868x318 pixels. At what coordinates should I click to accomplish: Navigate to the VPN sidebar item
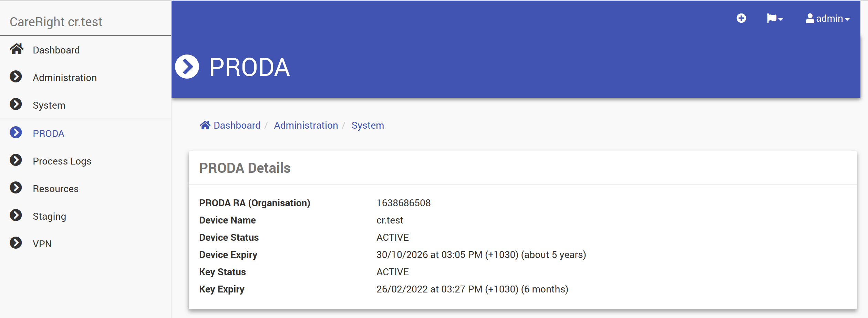(42, 244)
